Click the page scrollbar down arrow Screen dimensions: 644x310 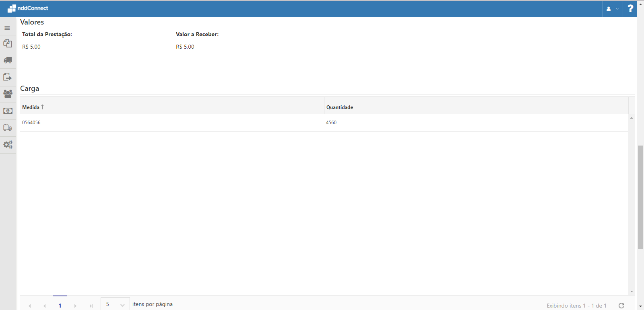click(640, 306)
